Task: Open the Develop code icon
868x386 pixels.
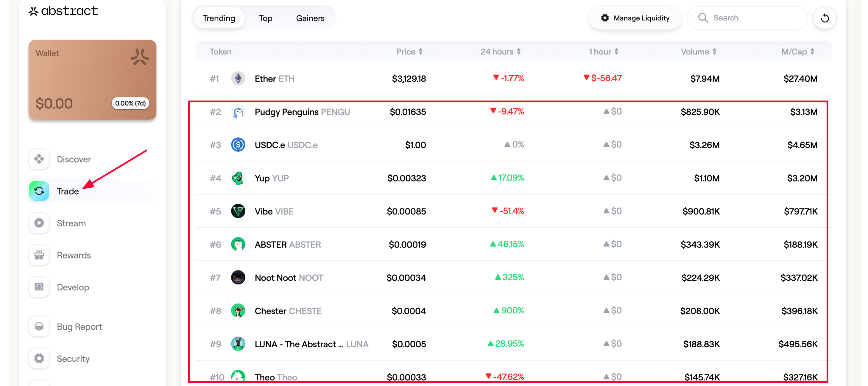Action: click(x=39, y=287)
